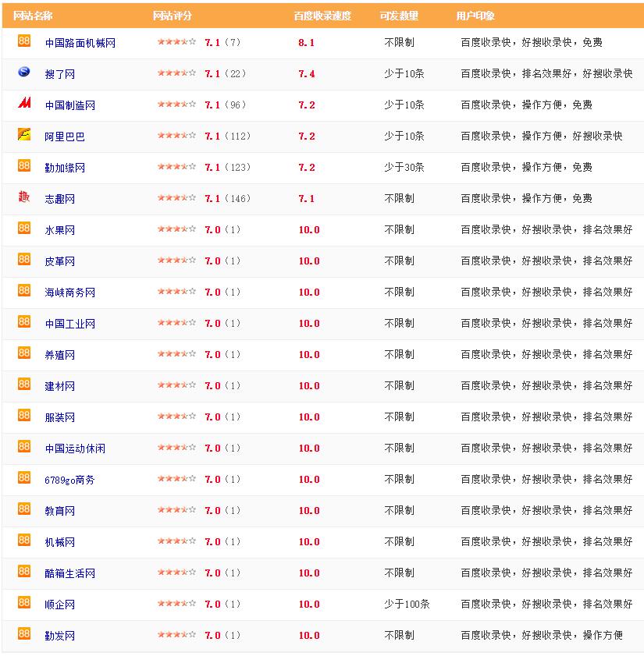644x656 pixels.
Task: Open the 养殖网 link
Action: 60,355
